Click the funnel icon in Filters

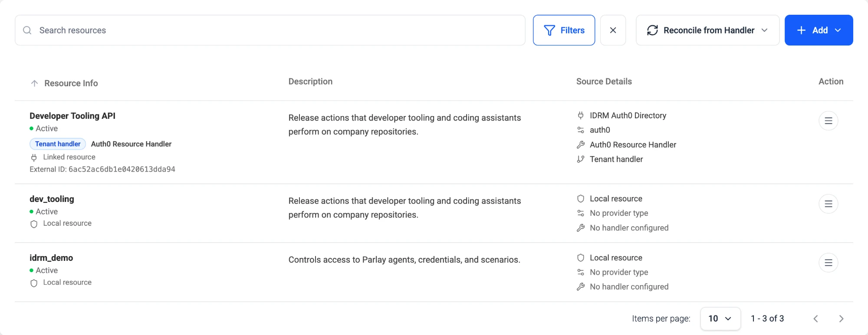tap(549, 30)
